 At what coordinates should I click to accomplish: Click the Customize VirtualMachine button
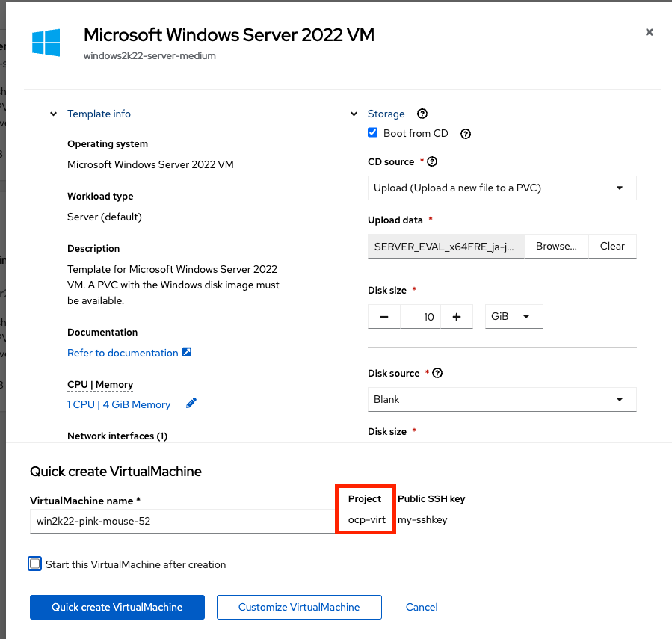coord(299,607)
